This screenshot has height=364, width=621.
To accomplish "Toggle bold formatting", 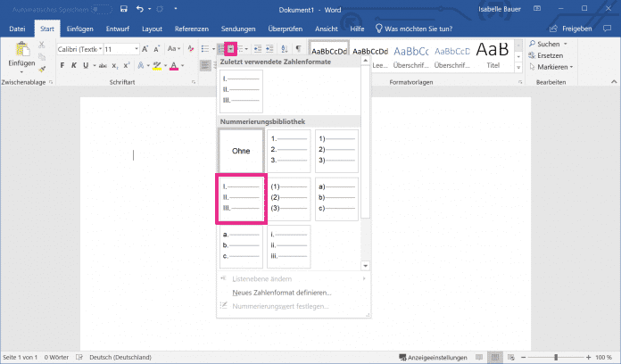I will (62, 66).
